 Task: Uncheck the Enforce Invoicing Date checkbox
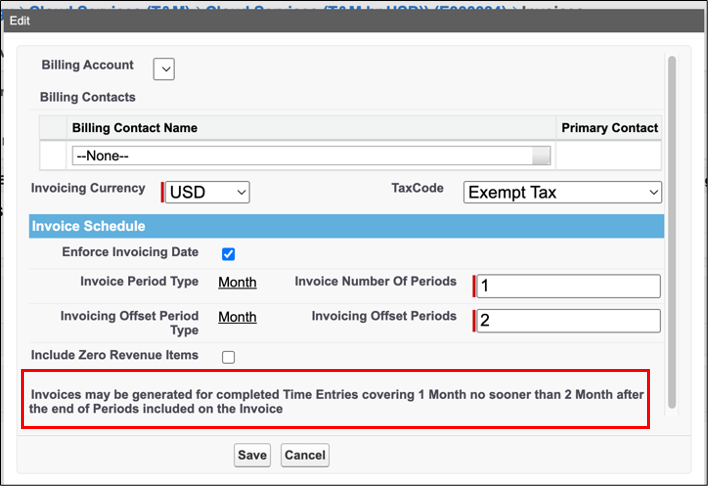[228, 254]
